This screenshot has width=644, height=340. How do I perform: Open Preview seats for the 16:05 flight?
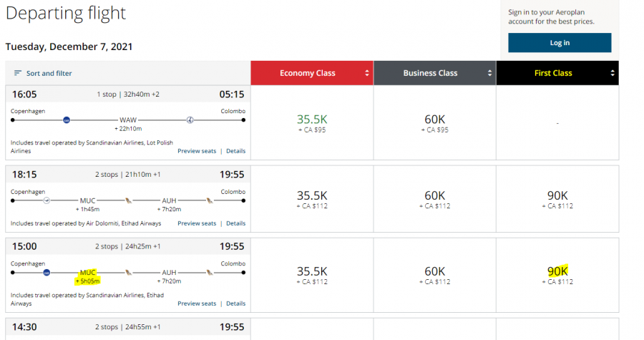point(197,151)
